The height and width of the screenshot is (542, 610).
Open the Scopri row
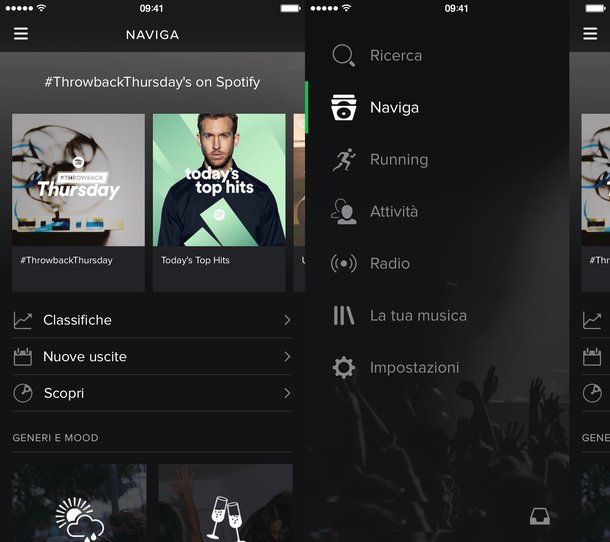152,393
